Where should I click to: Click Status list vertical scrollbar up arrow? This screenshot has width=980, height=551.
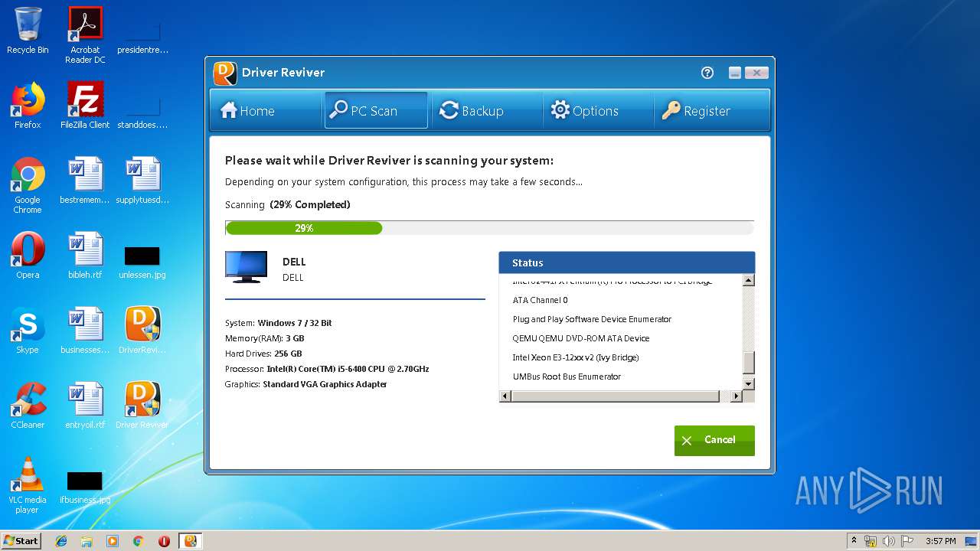(749, 280)
